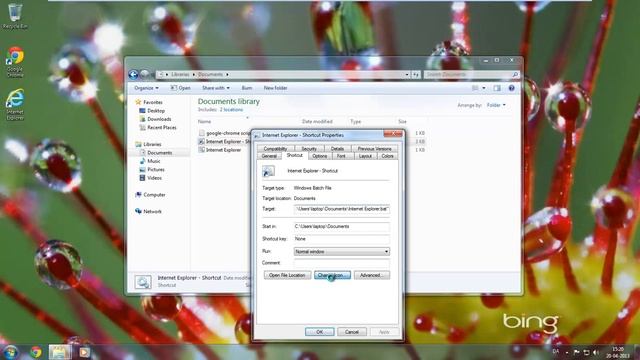Click the volume icon in system tray
The width and height of the screenshot is (640, 360).
click(596, 352)
